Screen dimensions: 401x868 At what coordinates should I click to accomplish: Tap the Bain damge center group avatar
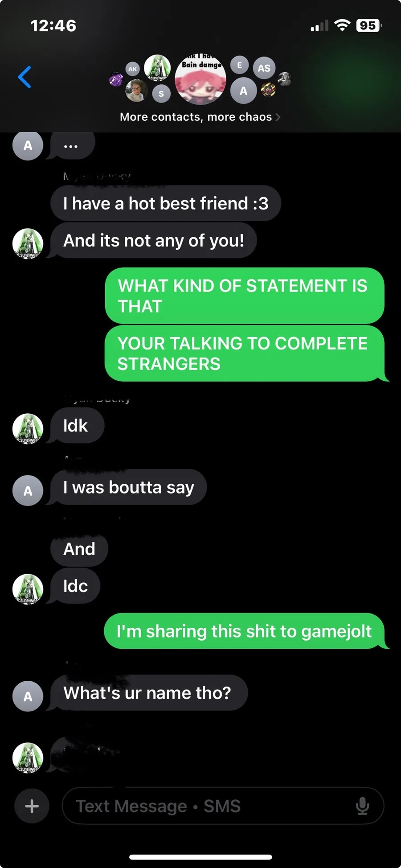[x=200, y=79]
